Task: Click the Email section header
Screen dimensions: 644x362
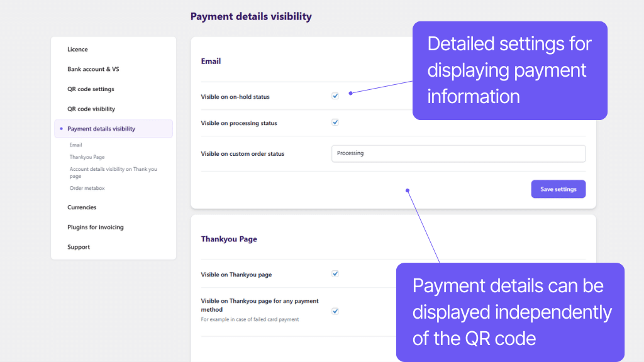Action: coord(211,61)
